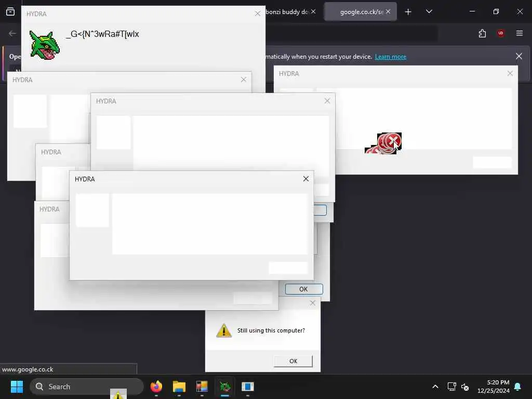Viewport: 532px width, 399px height.
Task: Open the clock showing 5:20 PM
Action: click(494, 387)
